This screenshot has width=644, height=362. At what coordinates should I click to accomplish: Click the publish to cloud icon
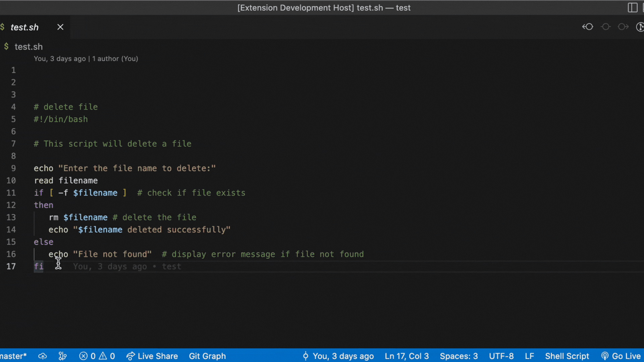43,356
